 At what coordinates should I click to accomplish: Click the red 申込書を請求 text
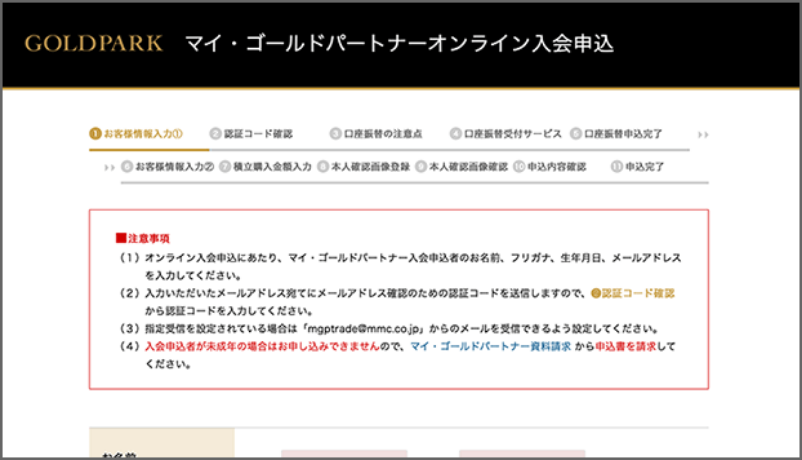coord(626,346)
